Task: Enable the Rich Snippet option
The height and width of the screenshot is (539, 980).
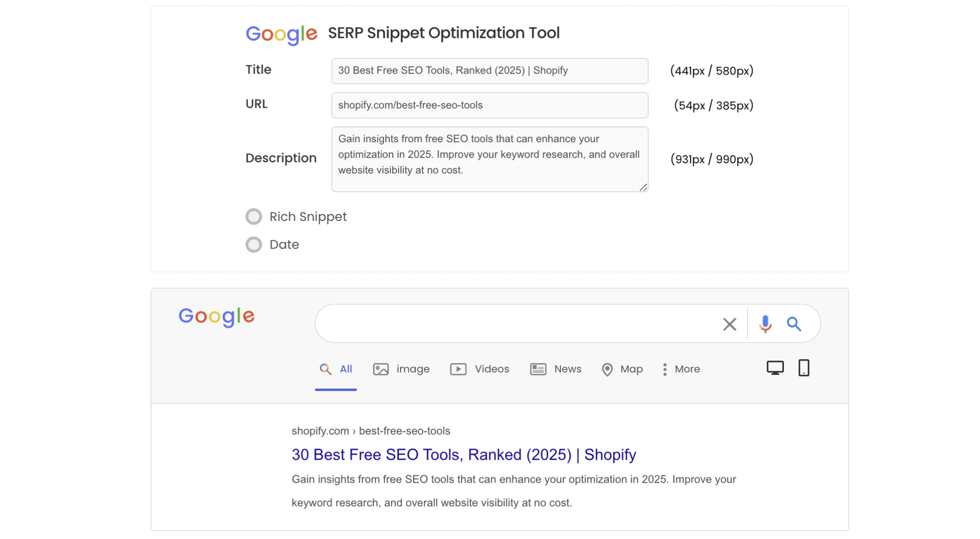Action: (x=254, y=216)
